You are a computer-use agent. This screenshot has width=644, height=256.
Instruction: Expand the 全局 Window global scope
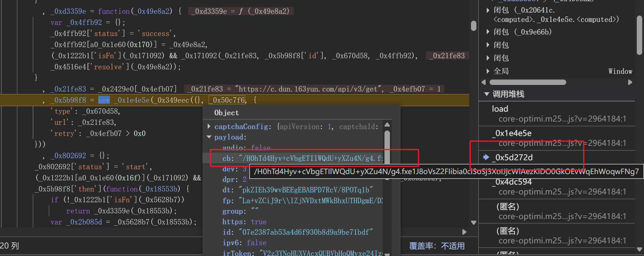488,71
